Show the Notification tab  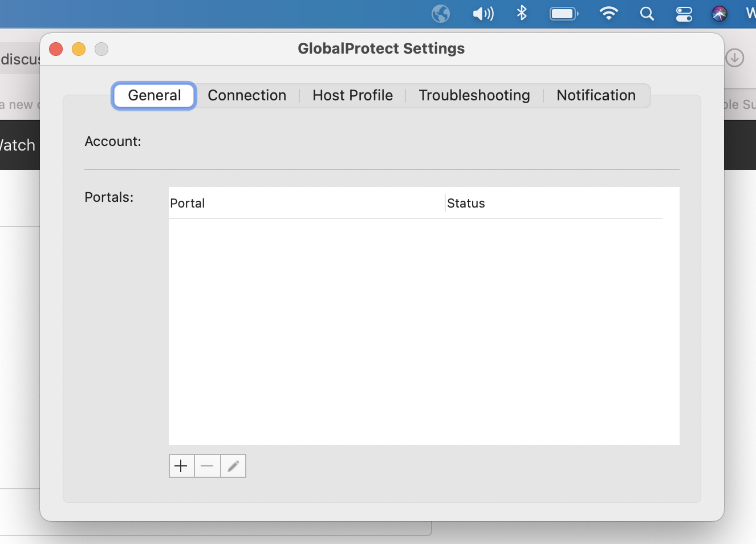(x=596, y=95)
